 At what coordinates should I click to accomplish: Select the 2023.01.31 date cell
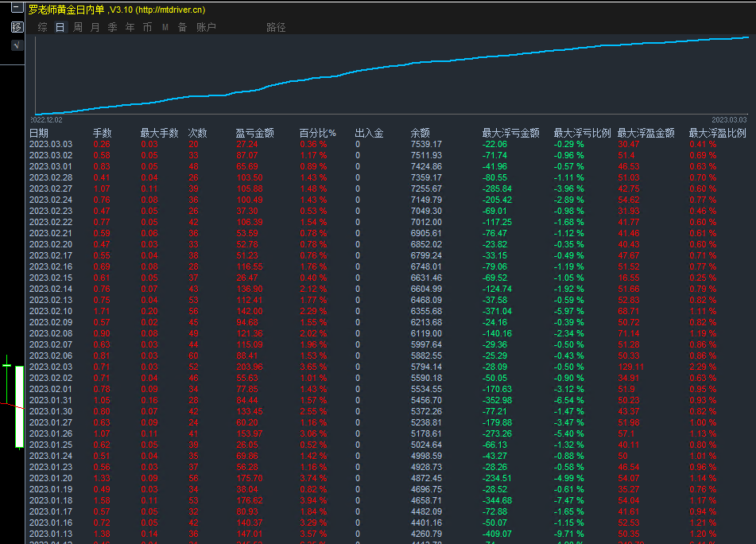coord(51,400)
